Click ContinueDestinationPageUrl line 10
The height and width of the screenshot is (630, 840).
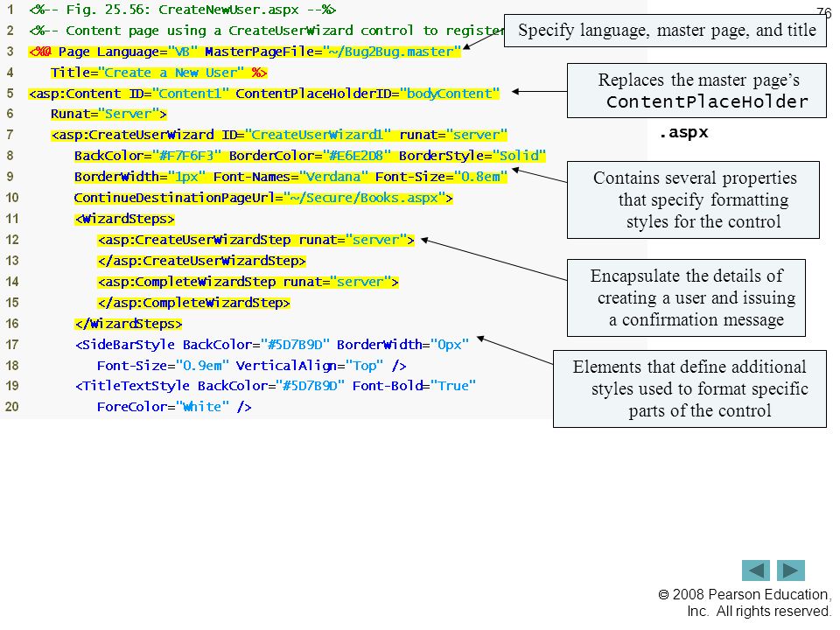263,199
